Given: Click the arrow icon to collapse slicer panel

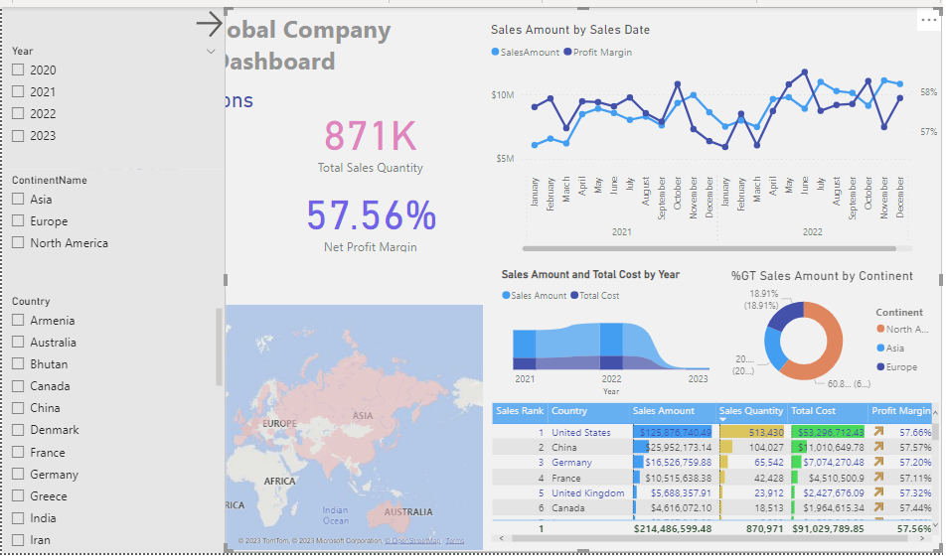Looking at the screenshot, I should (209, 24).
